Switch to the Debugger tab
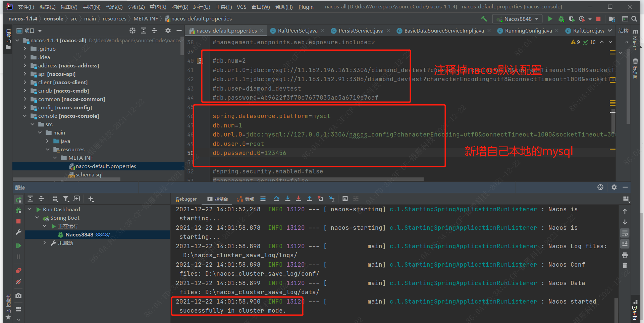 (186, 199)
